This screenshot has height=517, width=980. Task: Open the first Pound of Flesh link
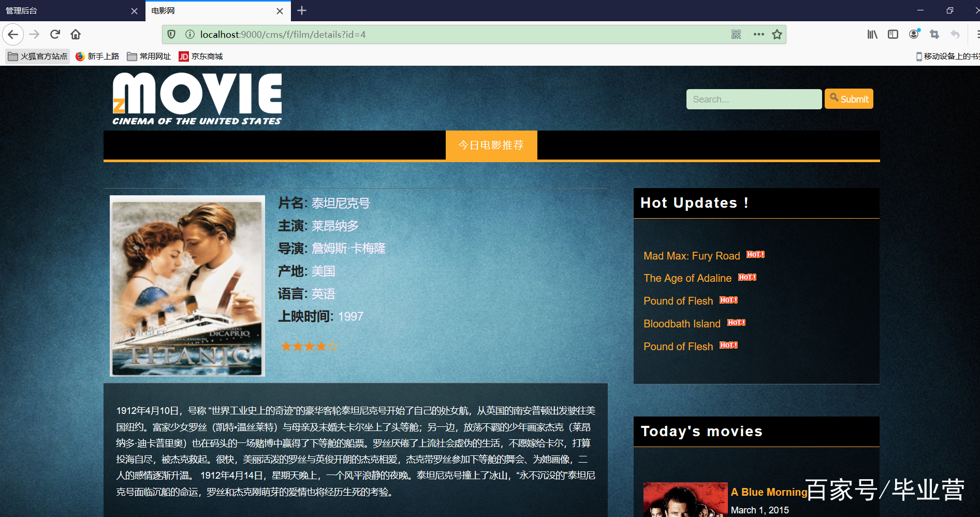point(678,301)
